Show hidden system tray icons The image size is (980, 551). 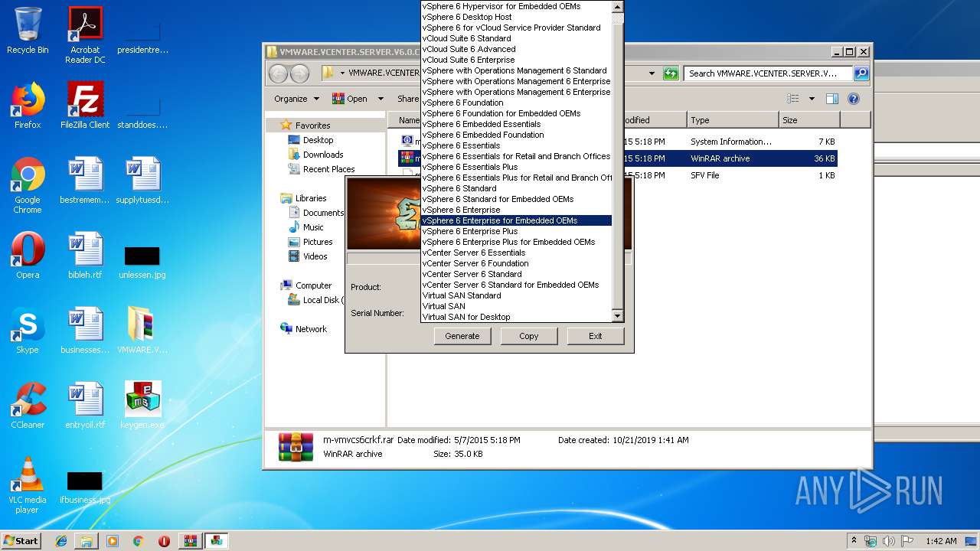[854, 541]
